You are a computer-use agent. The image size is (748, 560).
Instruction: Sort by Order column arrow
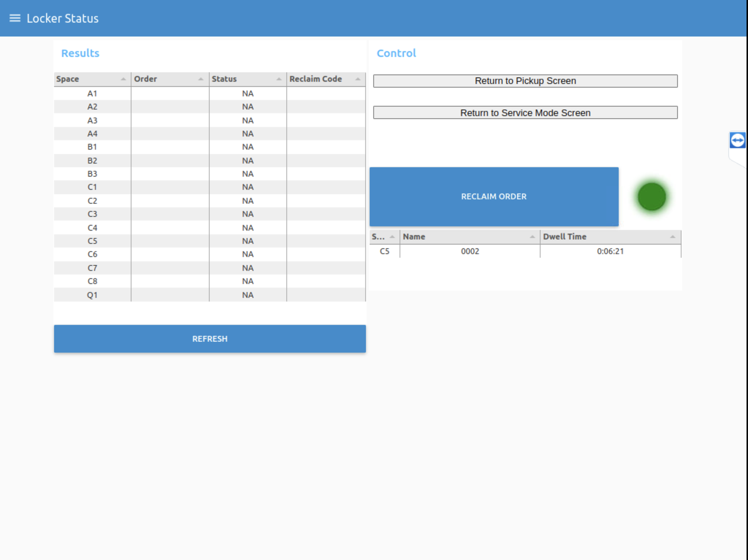(201, 79)
